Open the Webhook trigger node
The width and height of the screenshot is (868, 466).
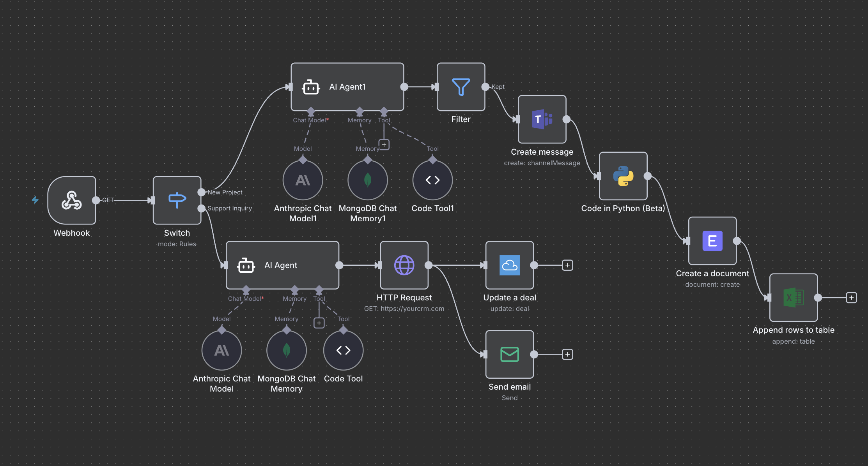point(71,201)
